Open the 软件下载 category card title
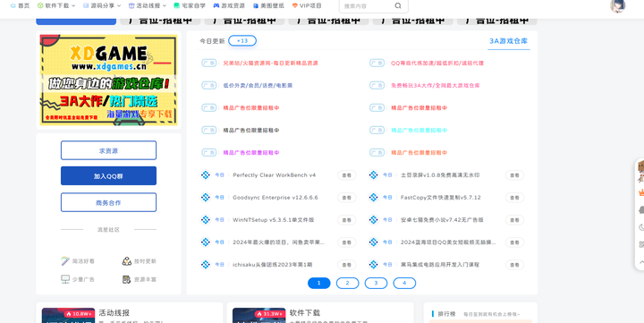This screenshot has height=323, width=644. click(305, 313)
